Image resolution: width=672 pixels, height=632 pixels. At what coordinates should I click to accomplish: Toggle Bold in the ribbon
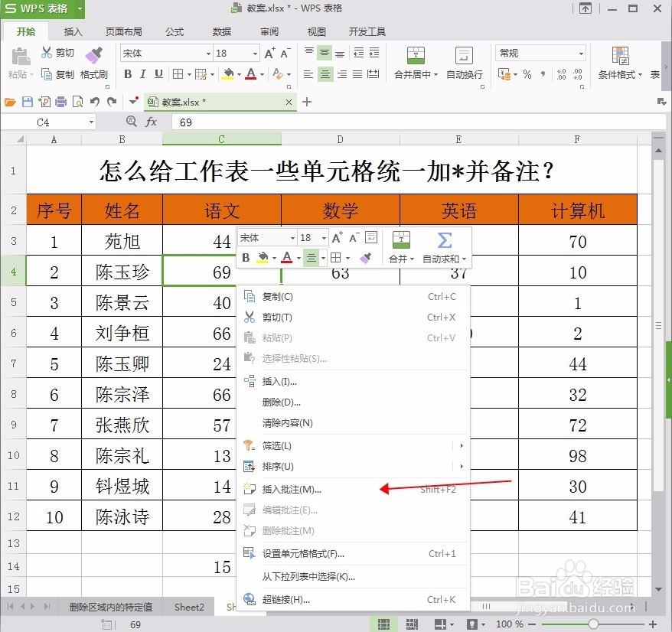128,74
